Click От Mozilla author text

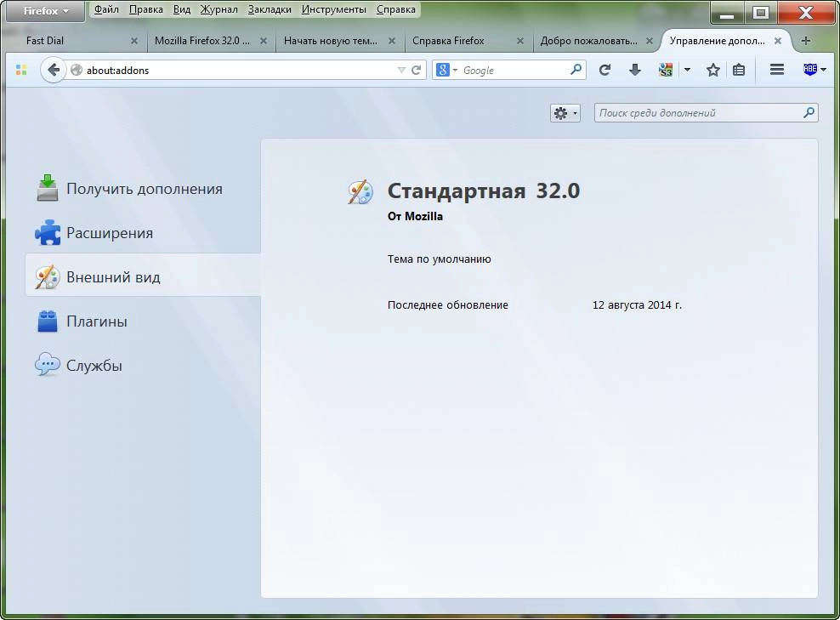pyautogui.click(x=415, y=217)
